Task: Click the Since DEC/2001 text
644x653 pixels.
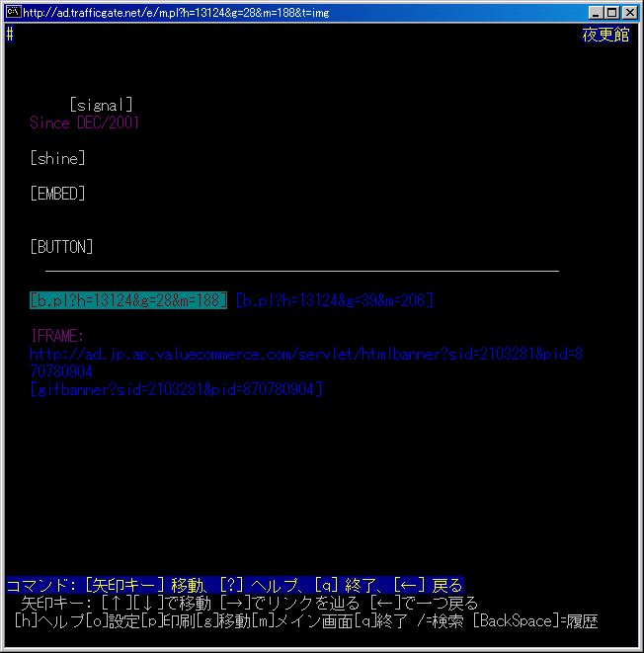Action: [84, 122]
